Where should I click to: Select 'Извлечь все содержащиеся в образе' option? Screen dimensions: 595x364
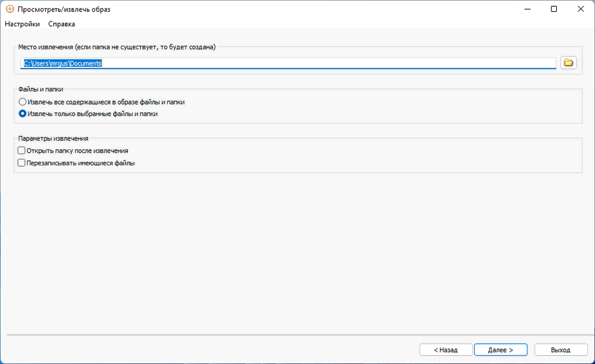tap(23, 102)
